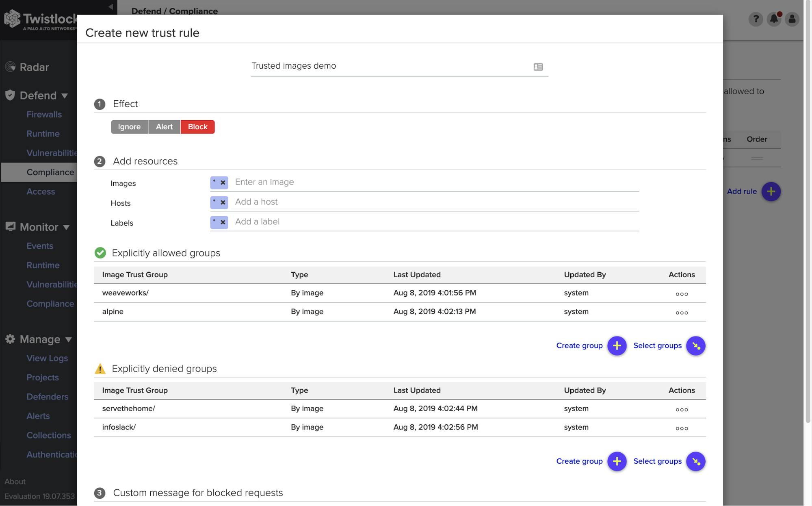The width and height of the screenshot is (812, 506).
Task: Click Select groups arrow icon for denied groups
Action: pos(696,461)
